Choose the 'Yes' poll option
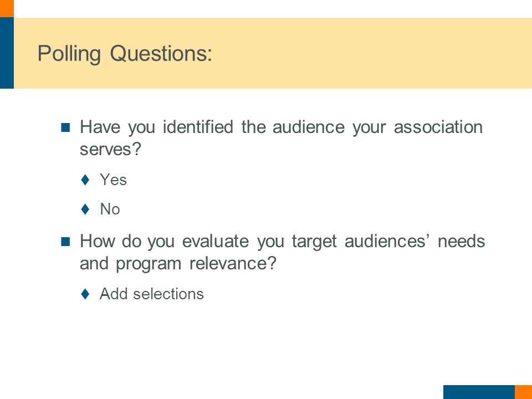The height and width of the screenshot is (399, 532). [x=113, y=180]
